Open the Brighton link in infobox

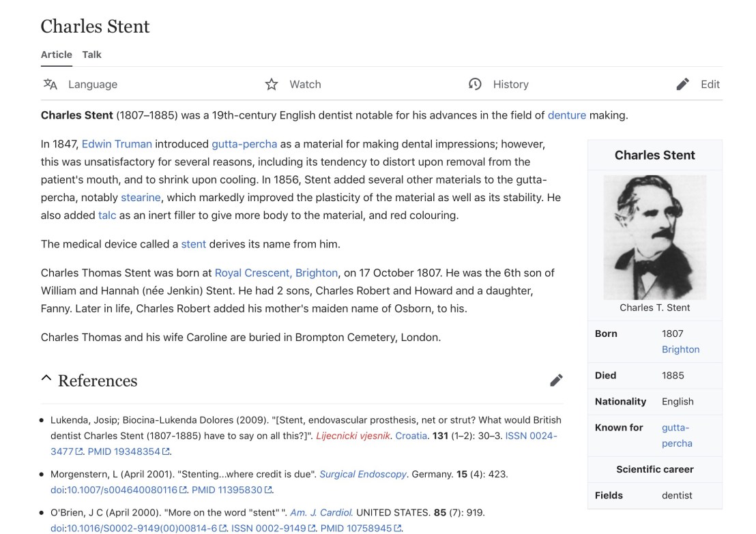(680, 349)
